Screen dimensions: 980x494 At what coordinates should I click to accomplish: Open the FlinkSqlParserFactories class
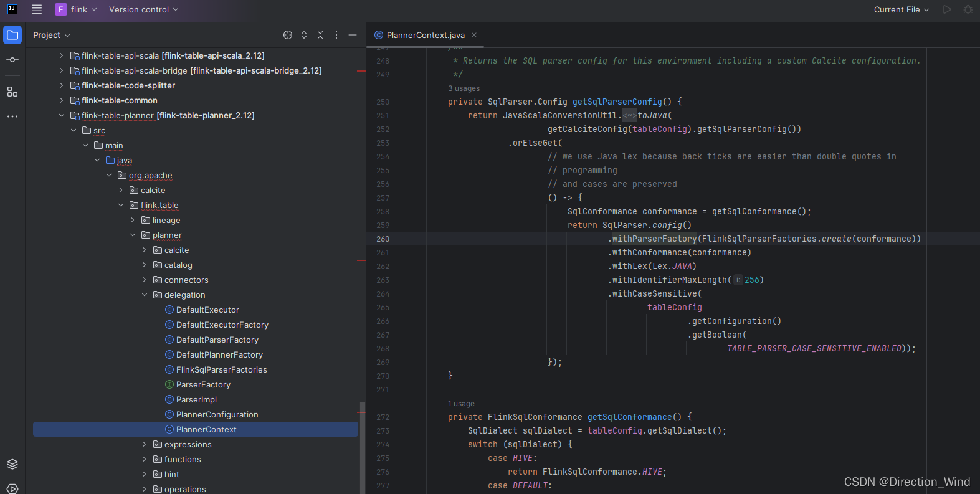pos(221,369)
